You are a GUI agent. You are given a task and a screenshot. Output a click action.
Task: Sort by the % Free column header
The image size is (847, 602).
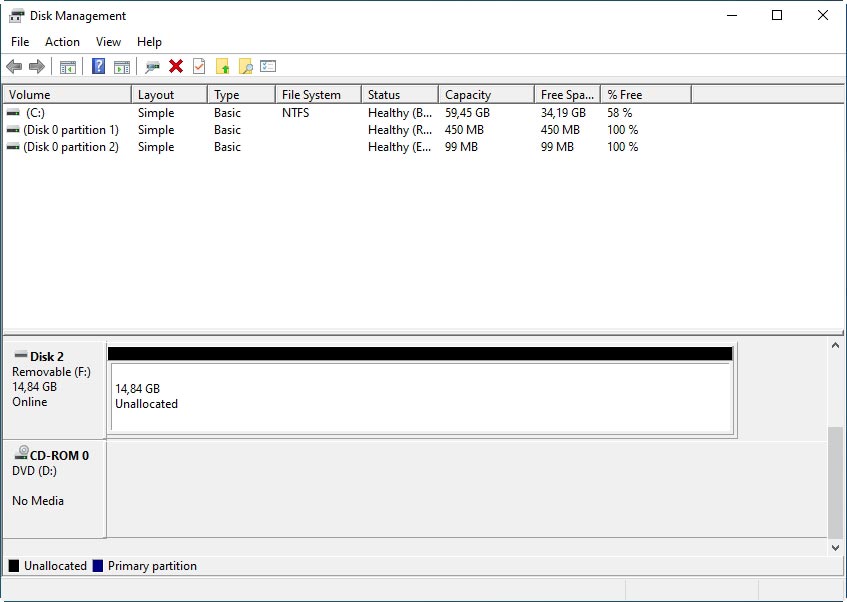[x=646, y=95]
